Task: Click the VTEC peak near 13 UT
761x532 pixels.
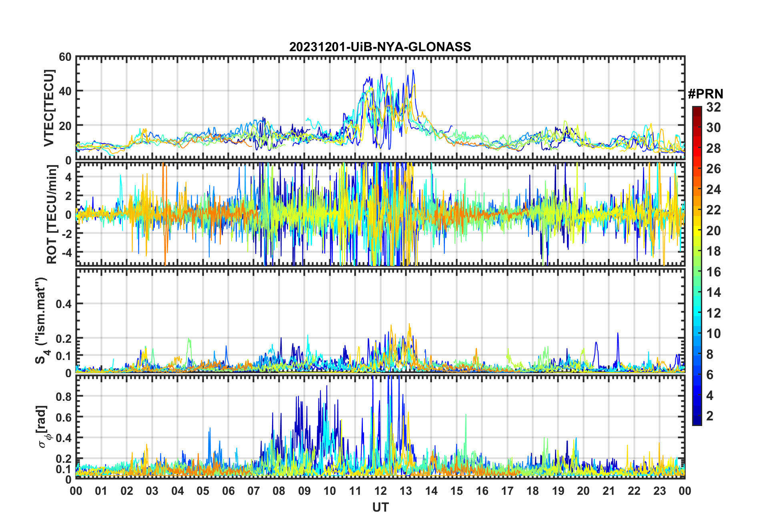Action: click(413, 70)
